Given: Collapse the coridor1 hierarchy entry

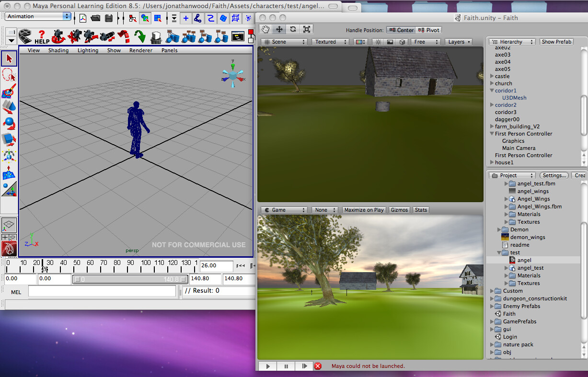Looking at the screenshot, I should click(492, 90).
